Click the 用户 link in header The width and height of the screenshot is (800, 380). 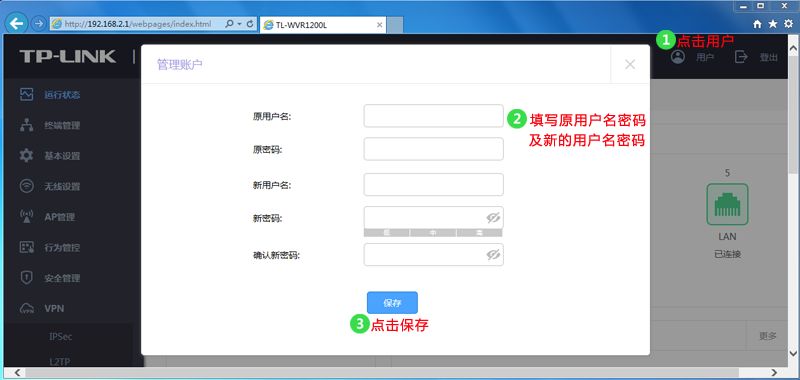(705, 58)
